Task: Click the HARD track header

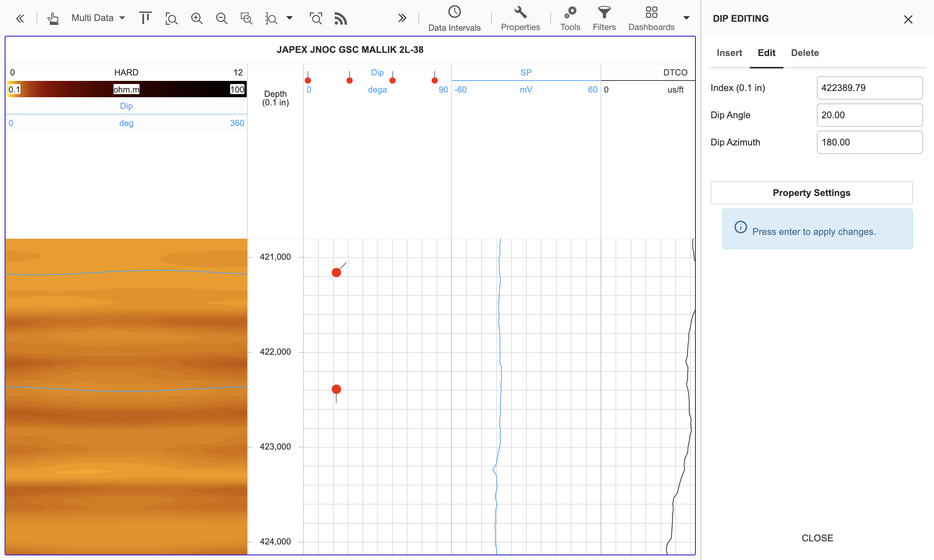Action: coord(126,72)
